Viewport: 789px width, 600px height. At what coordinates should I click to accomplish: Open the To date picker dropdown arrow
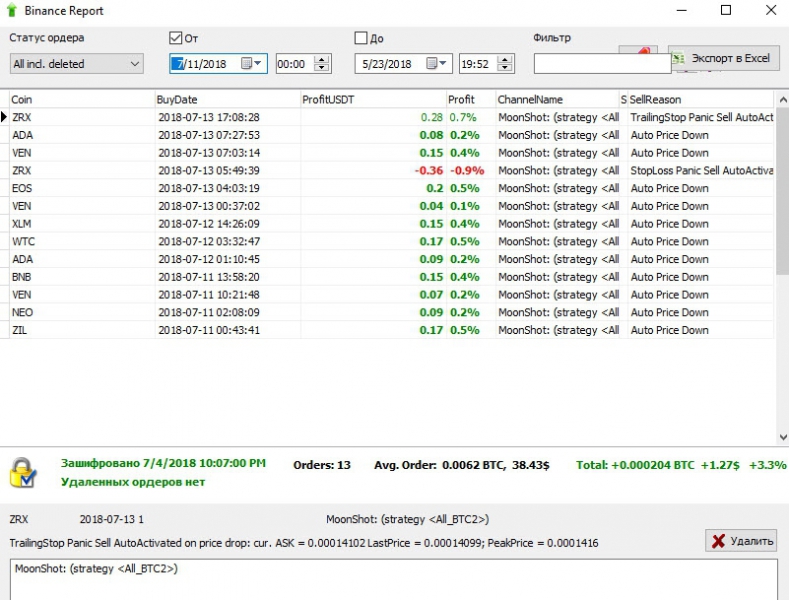(x=443, y=63)
